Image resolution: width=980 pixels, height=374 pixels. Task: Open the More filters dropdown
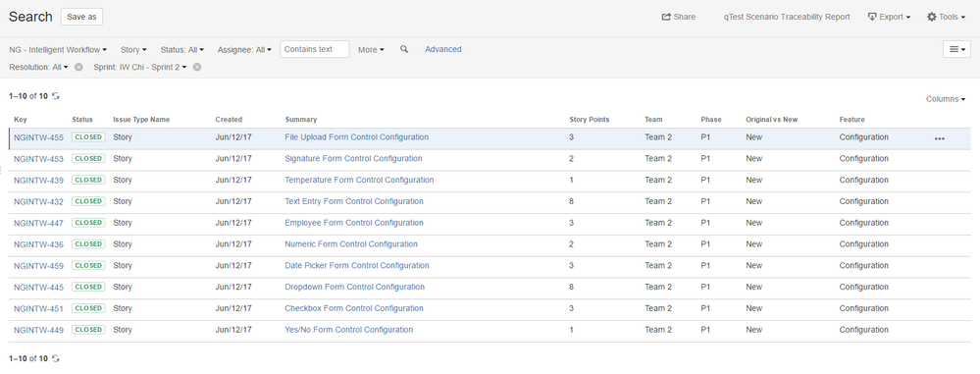point(371,49)
